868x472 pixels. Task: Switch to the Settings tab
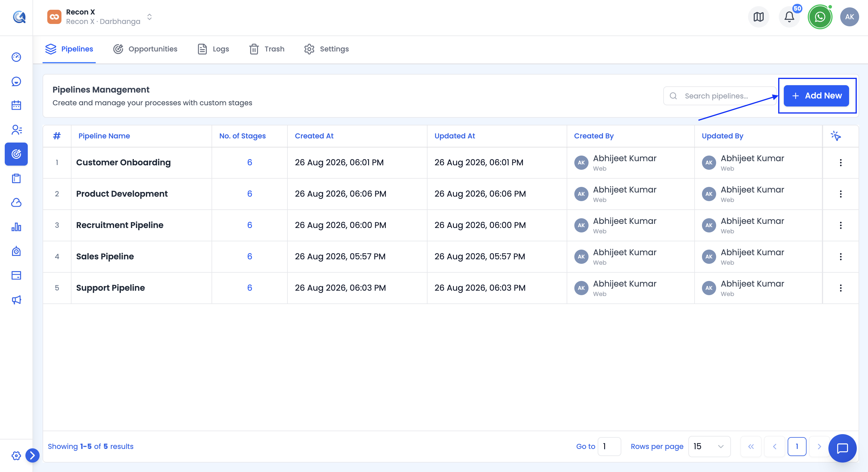(x=326, y=49)
